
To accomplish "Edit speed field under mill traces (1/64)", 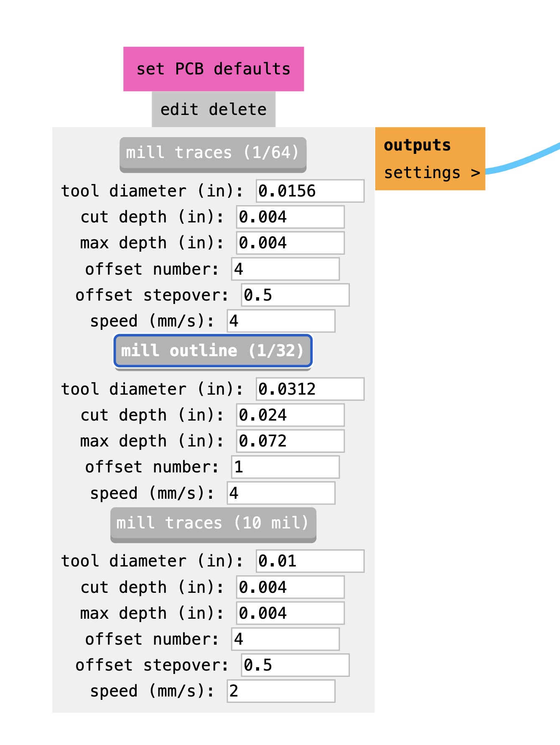I will (281, 321).
